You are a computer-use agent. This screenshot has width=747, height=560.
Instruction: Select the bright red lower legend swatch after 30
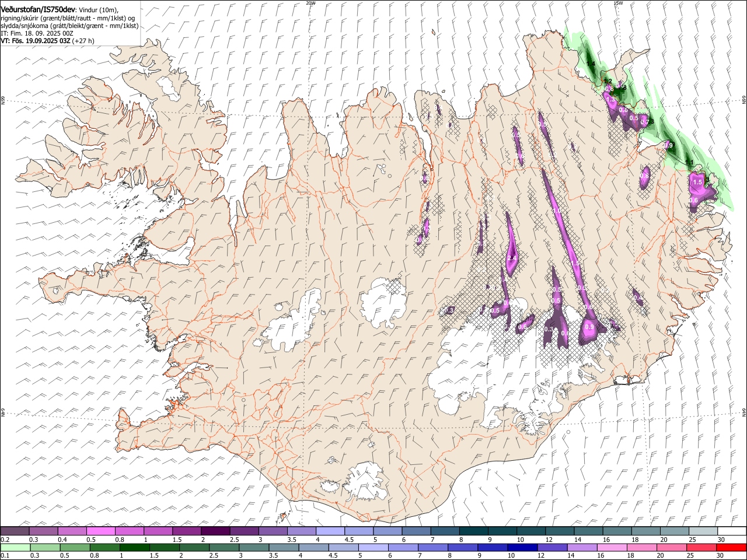tap(731, 547)
